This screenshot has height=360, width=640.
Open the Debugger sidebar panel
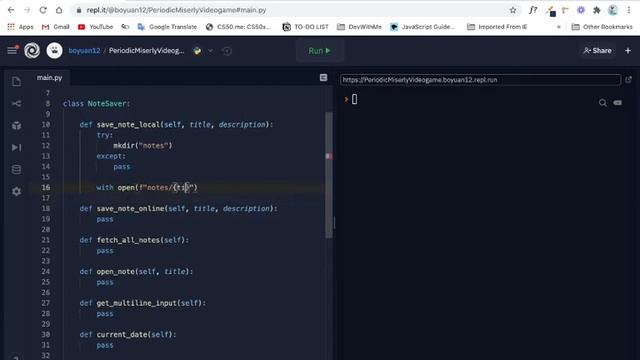[16, 147]
